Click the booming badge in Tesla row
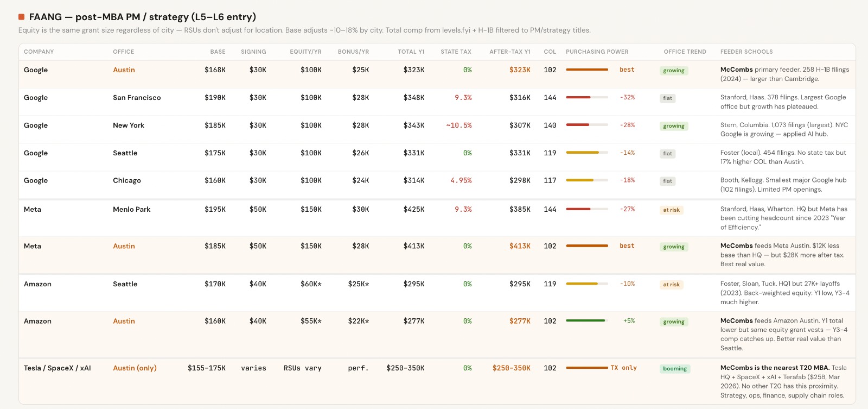Image resolution: width=868 pixels, height=409 pixels. pos(675,369)
